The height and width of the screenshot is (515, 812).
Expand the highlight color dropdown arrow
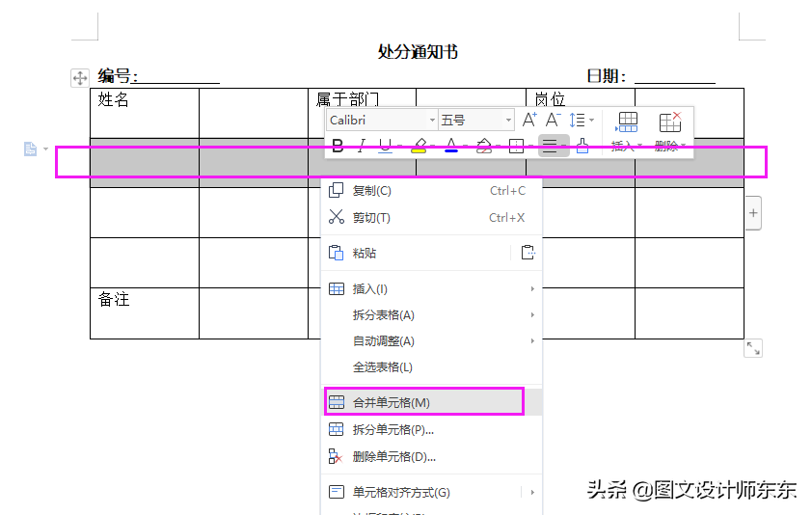pos(432,146)
